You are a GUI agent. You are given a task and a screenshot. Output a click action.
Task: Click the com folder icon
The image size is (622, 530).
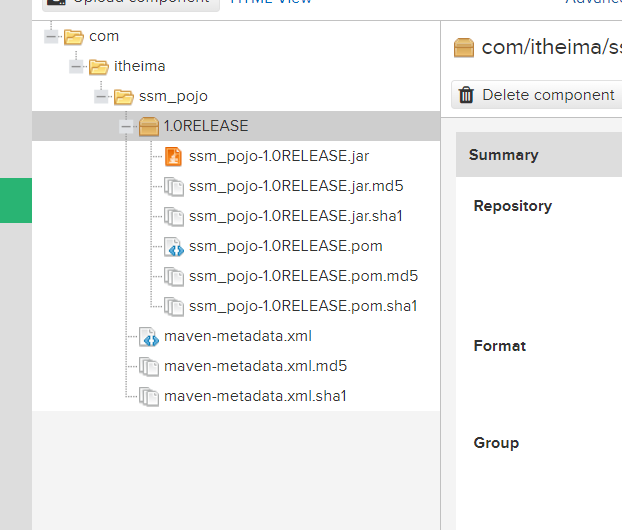pyautogui.click(x=74, y=36)
